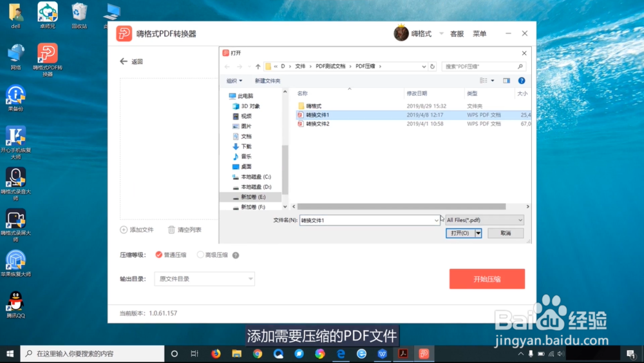Click 文件 in breadcrumb path
The width and height of the screenshot is (644, 363).
(x=300, y=66)
